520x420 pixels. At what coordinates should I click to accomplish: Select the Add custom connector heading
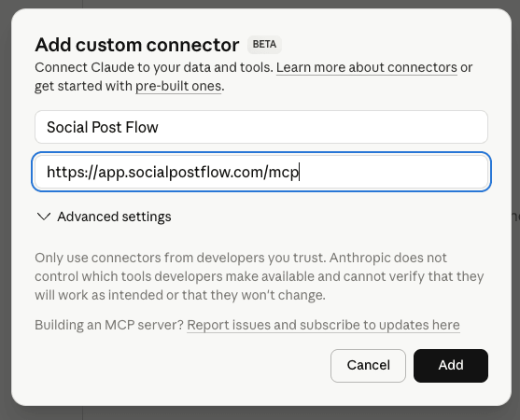[137, 45]
